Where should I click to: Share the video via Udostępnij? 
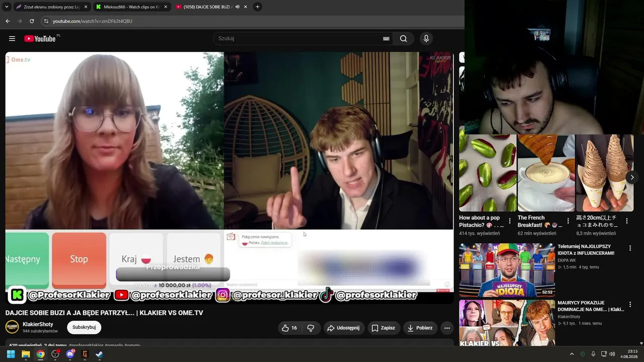coord(344,328)
